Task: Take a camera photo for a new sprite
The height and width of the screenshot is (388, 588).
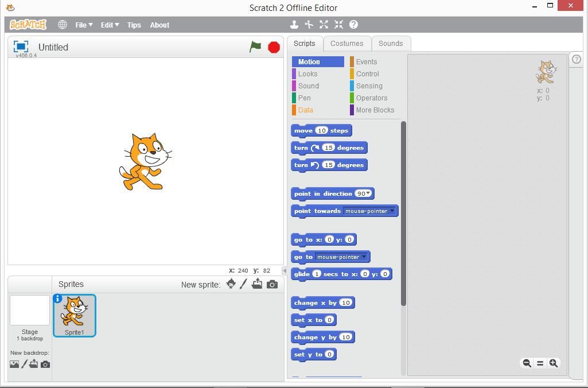Action: coord(272,284)
